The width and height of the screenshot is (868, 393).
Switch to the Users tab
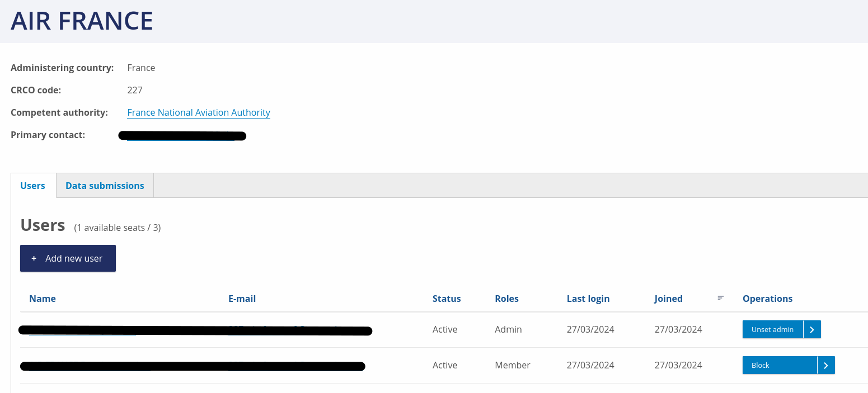pos(33,186)
